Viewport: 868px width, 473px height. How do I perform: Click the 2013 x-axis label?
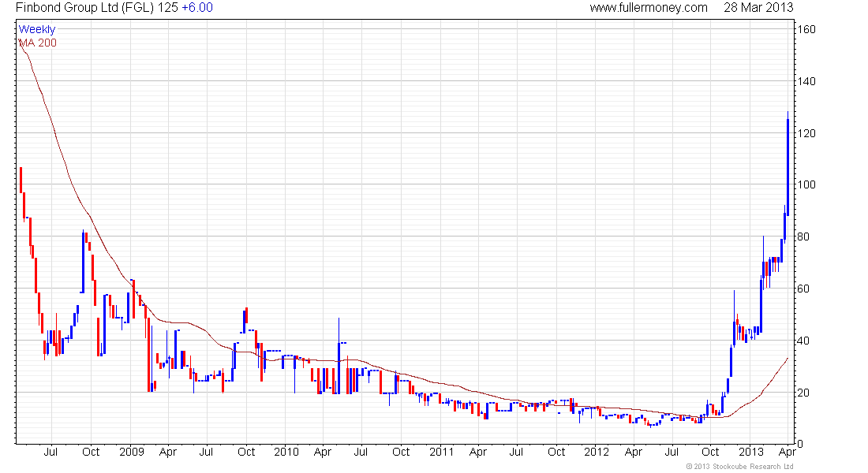point(751,452)
